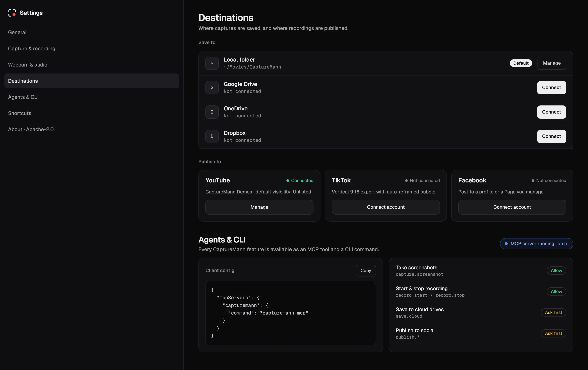Open General settings
Viewport: 588px width, 370px height.
(x=92, y=33)
